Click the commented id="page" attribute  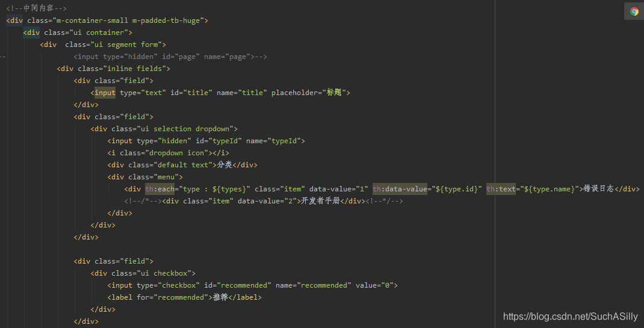coord(181,57)
